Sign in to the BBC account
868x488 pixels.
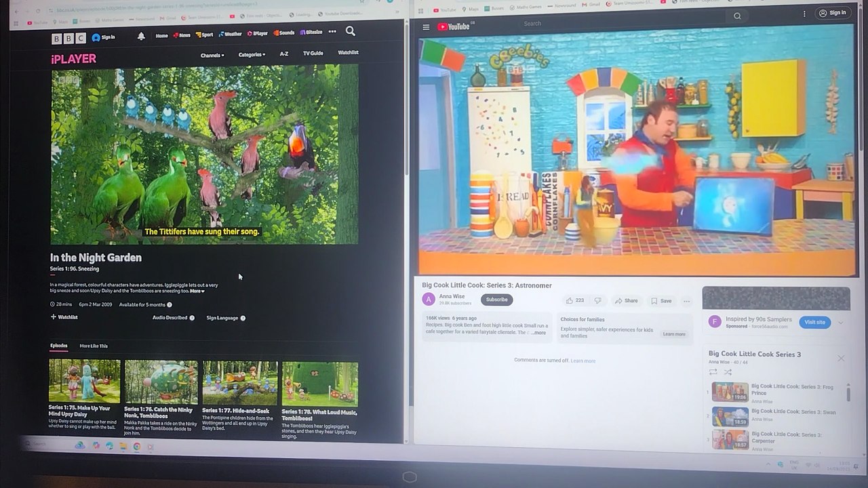click(103, 37)
